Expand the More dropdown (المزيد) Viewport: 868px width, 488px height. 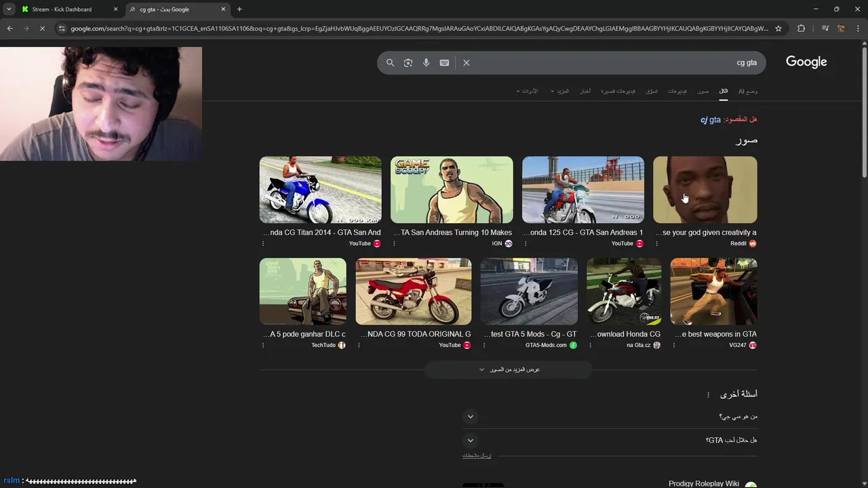pos(559,91)
